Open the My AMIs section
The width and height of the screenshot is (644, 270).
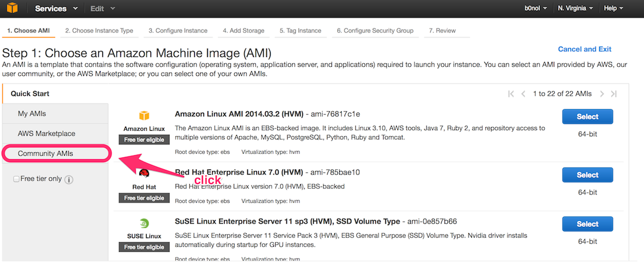[55, 114]
